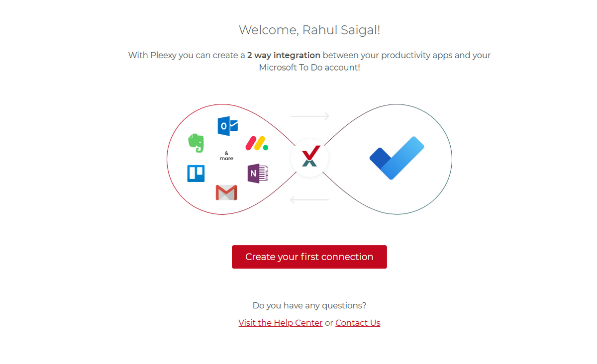Click the Pleexy logo in center
The height and width of the screenshot is (364, 597).
coord(309,158)
